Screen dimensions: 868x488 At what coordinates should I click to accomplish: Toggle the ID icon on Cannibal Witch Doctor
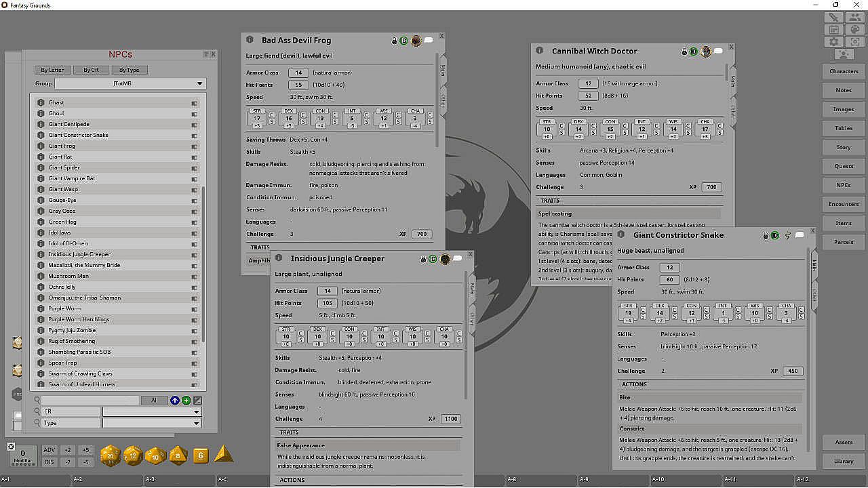(694, 52)
